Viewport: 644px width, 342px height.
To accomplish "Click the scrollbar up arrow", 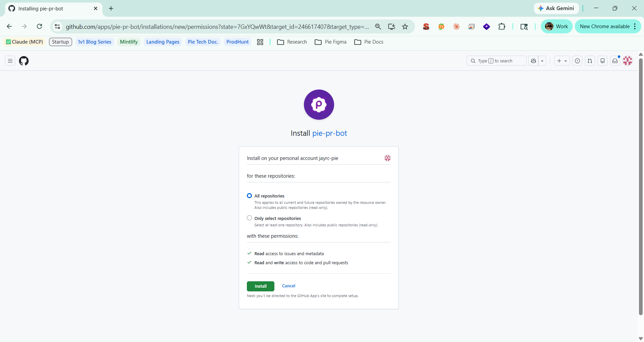I will tap(641, 54).
